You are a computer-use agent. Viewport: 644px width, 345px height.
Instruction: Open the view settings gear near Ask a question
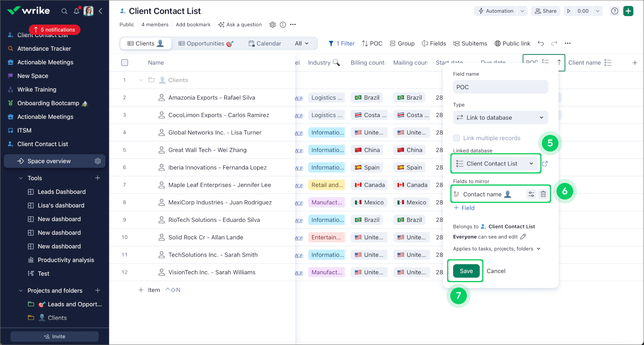[273, 24]
